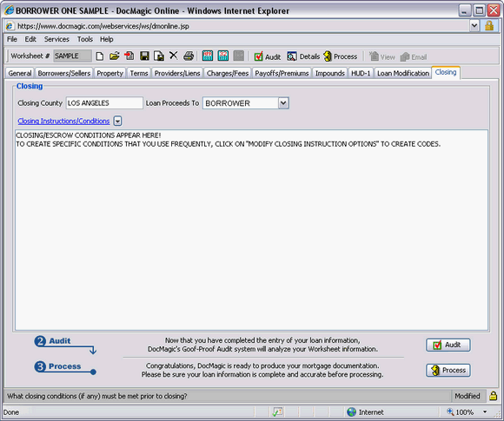Click the Closing Instructions/Conditions link

click(63, 121)
